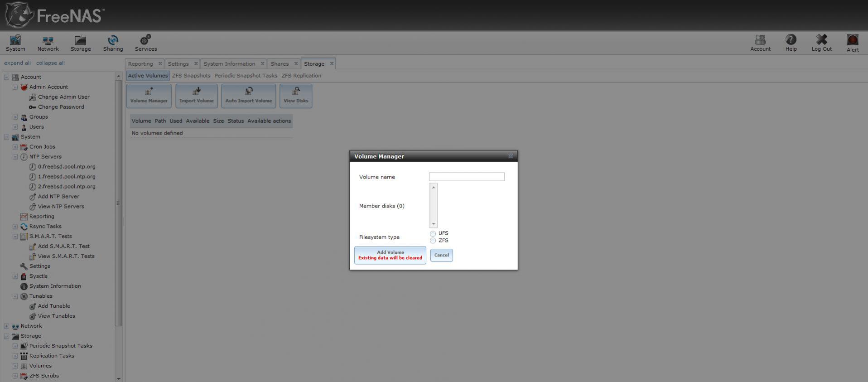Click the Add Volume button
This screenshot has width=868, height=382.
pyautogui.click(x=390, y=255)
